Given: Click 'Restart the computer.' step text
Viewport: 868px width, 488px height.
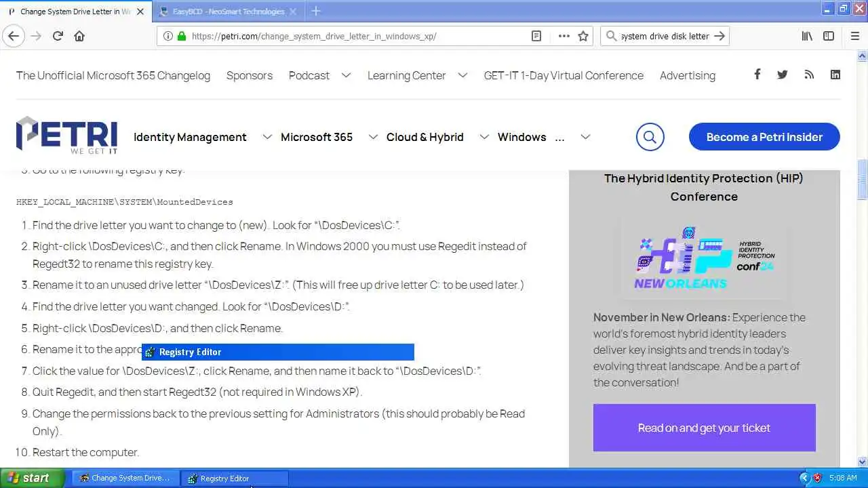Looking at the screenshot, I should click(85, 452).
